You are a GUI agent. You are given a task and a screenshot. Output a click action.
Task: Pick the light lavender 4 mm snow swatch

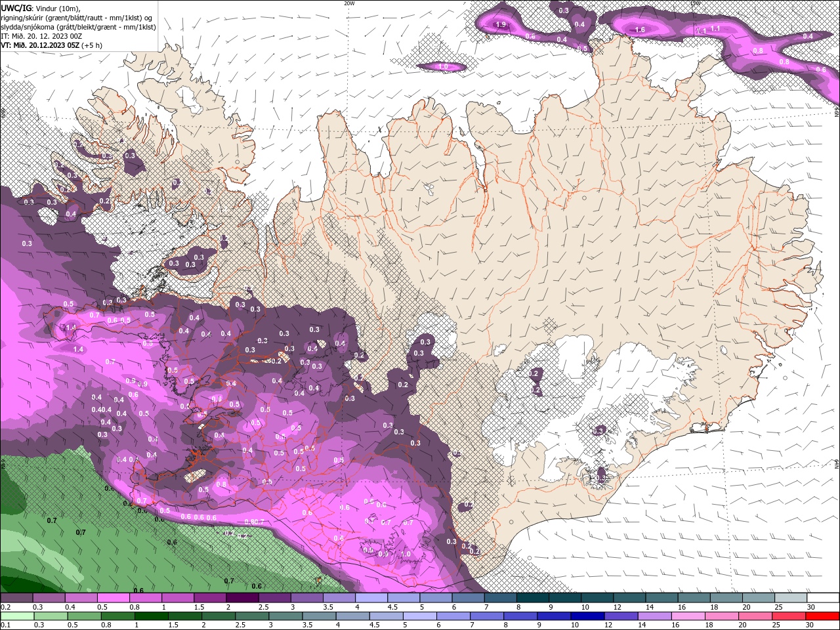[x=370, y=598]
